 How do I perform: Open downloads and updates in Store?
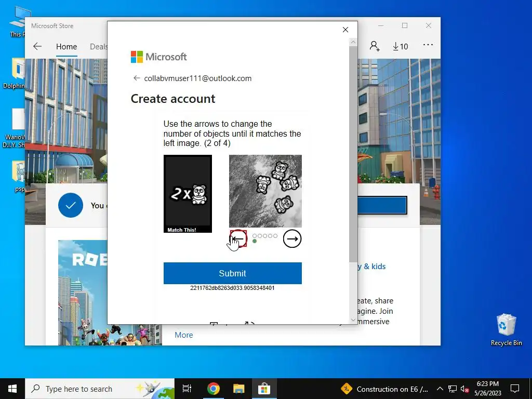click(401, 46)
